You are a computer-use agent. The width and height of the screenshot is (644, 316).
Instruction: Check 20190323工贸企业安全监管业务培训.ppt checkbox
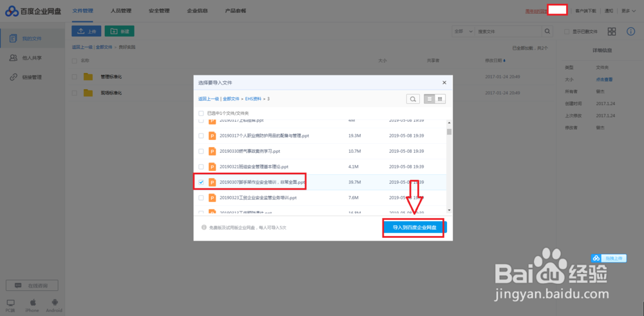[201, 198]
